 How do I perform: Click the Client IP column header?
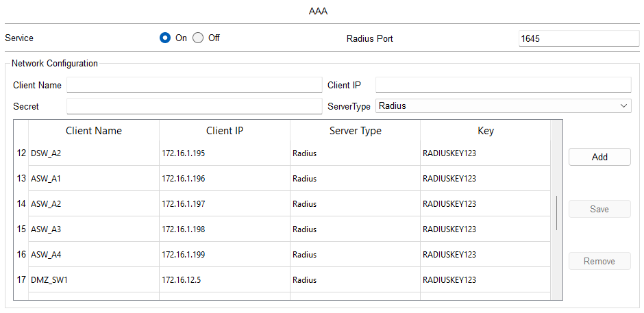225,131
